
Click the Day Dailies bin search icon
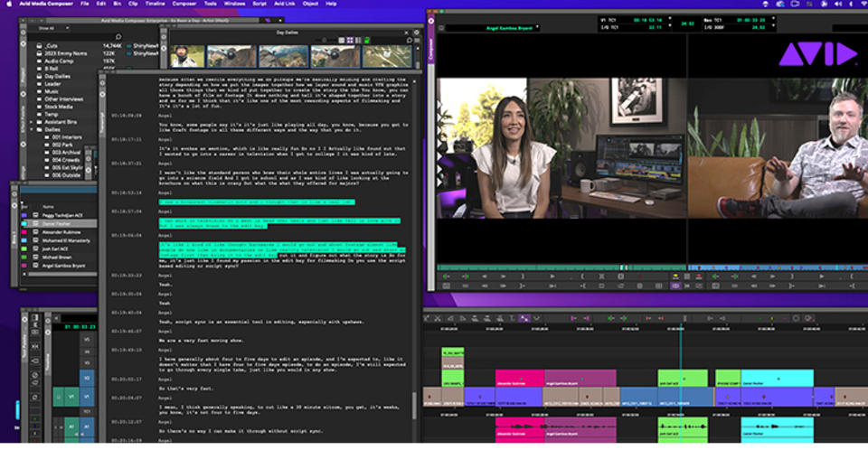point(409,41)
